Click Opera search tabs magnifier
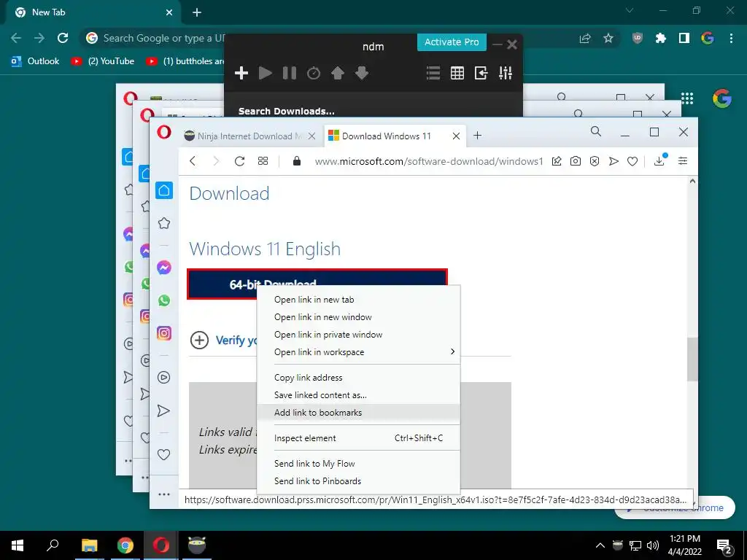Viewport: 747px width, 560px height. [596, 131]
